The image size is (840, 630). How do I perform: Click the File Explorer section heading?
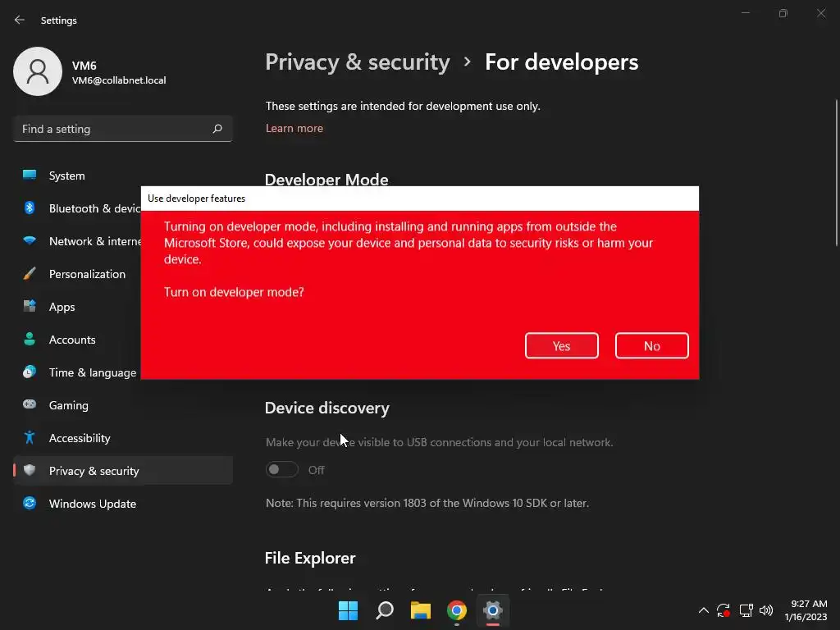click(x=309, y=558)
